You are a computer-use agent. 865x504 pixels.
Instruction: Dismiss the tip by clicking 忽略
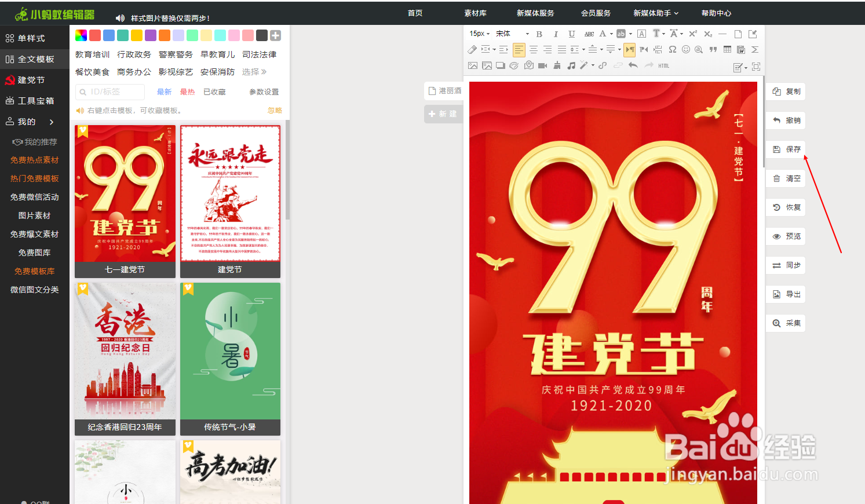[275, 111]
